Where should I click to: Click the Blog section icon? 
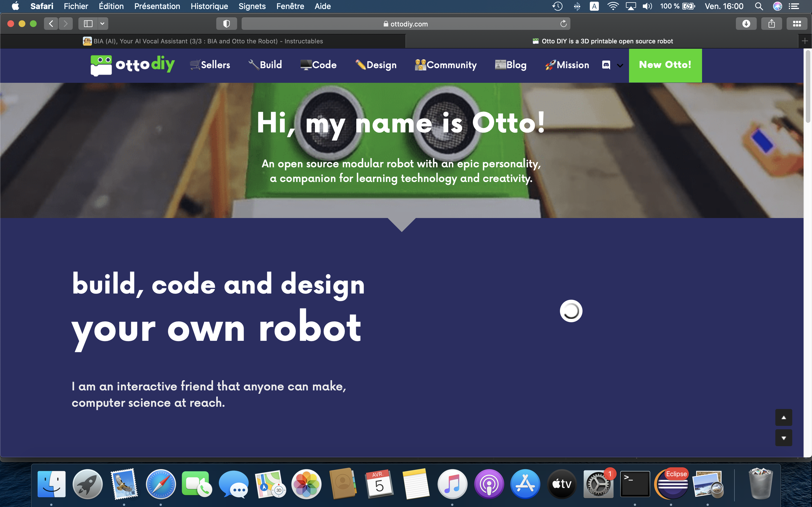tap(500, 65)
